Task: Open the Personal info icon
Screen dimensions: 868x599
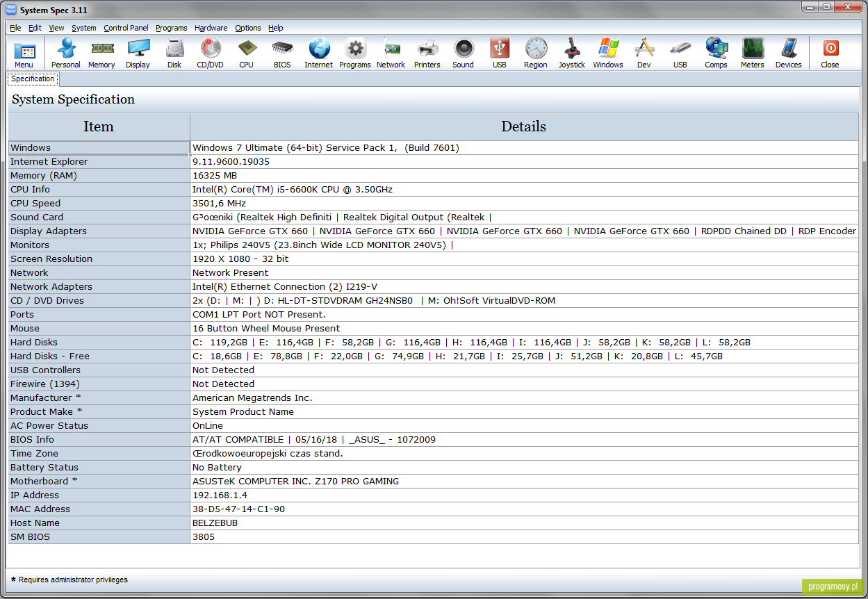Action: (65, 54)
